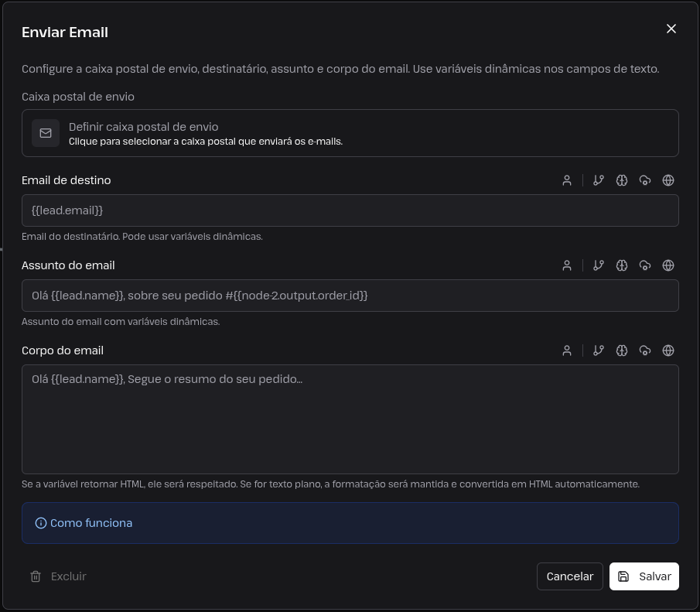Focus the Email de destino input field
The width and height of the screenshot is (700, 612).
350,210
